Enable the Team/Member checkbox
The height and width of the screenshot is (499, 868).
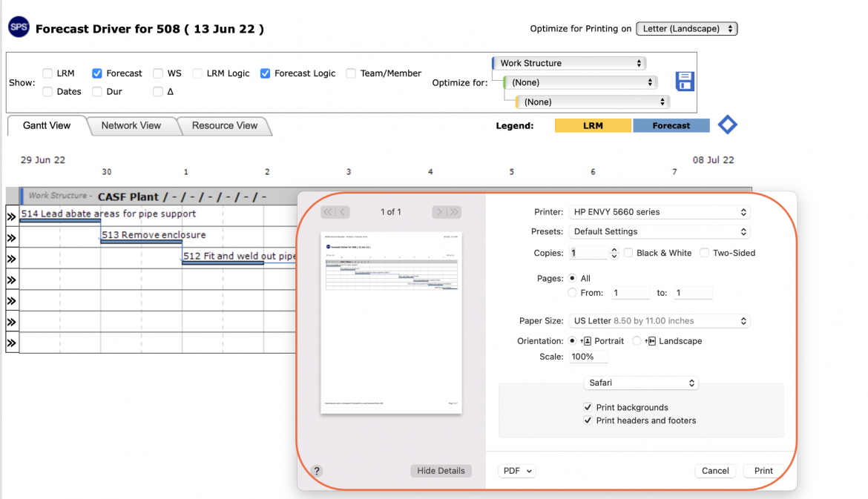[350, 73]
